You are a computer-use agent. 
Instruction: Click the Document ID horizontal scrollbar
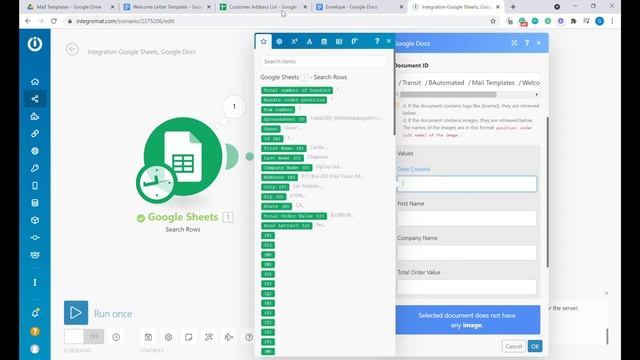tap(448, 94)
